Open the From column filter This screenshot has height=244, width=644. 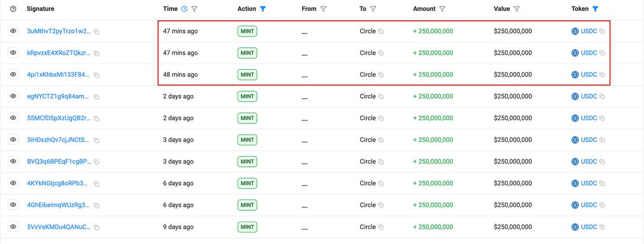point(323,9)
